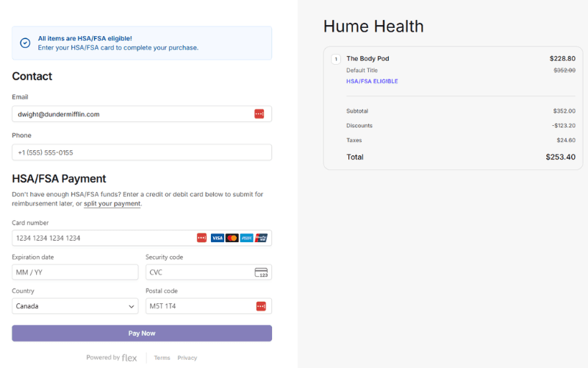Click the Total $253.40 amount

point(560,157)
